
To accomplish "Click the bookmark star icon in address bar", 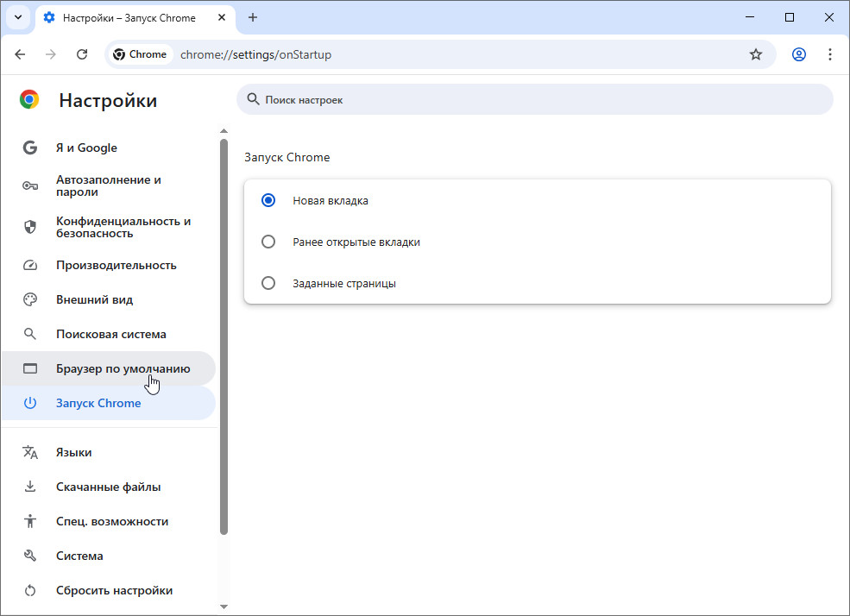I will [756, 54].
